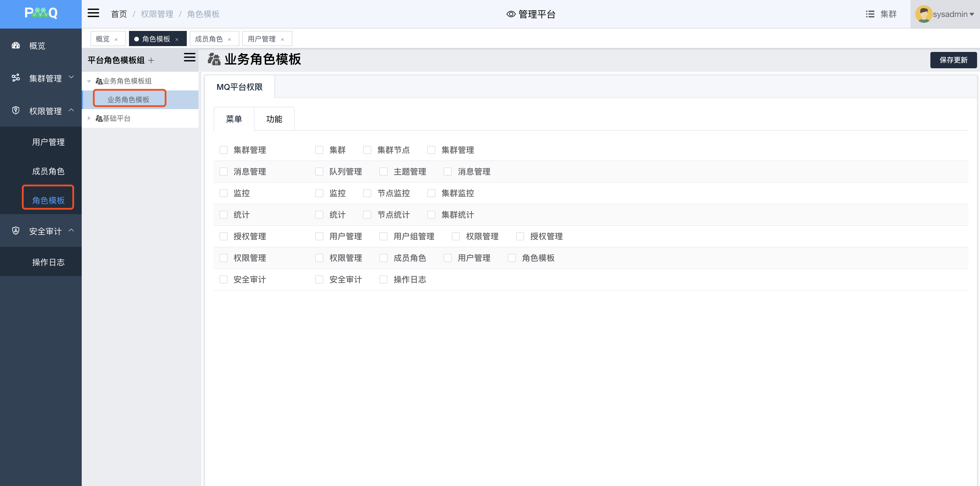Expand 集群管理 in the sidebar
Image resolution: width=980 pixels, height=486 pixels.
pyautogui.click(x=45, y=78)
